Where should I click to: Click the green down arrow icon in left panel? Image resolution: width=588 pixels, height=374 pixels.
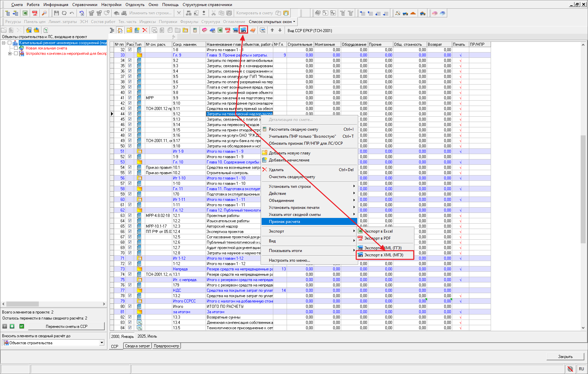coord(12,326)
